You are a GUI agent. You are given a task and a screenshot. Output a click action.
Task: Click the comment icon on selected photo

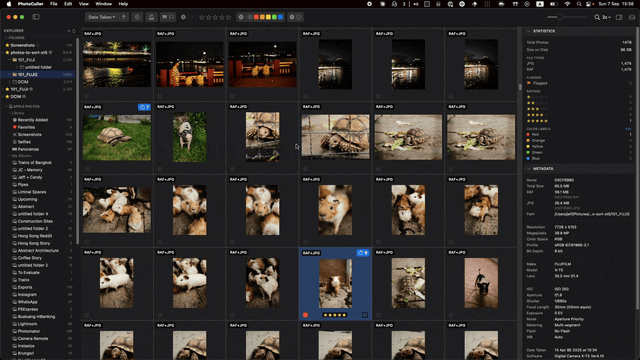point(365,315)
